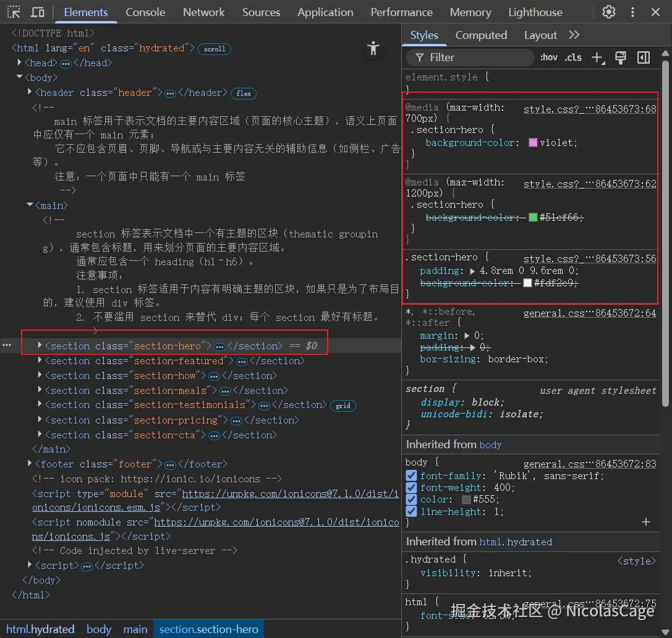
Task: Toggle the color #555 property checkbox
Action: pyautogui.click(x=411, y=500)
